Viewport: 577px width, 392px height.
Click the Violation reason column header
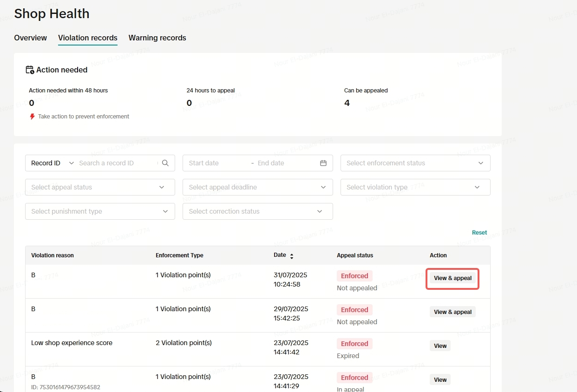coord(52,255)
